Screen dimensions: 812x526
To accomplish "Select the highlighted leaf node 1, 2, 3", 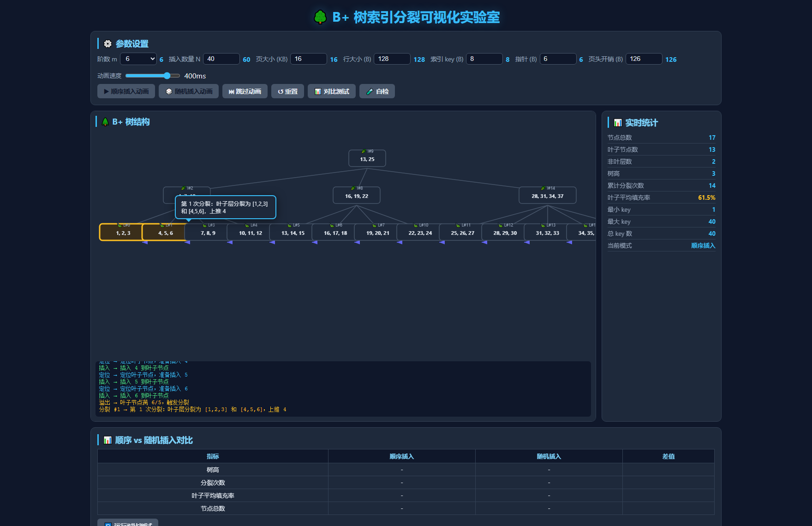I will click(x=123, y=232).
